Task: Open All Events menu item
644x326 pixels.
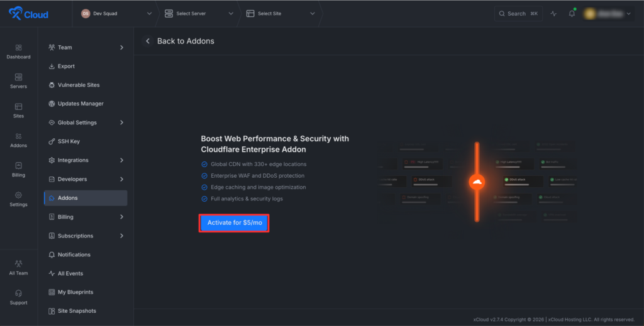Action: (86, 273)
